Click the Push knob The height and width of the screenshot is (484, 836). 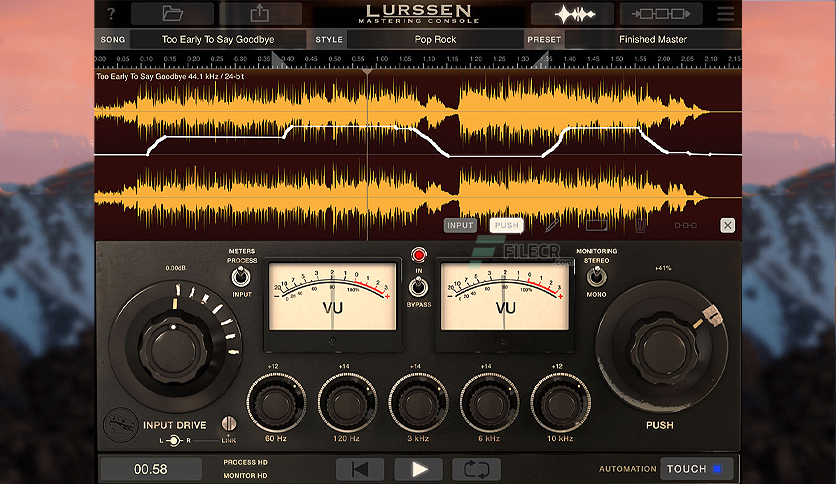(663, 348)
